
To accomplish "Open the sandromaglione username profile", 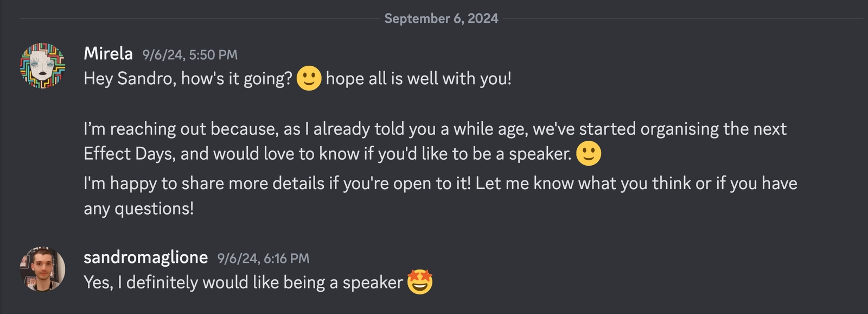I will coord(145,257).
